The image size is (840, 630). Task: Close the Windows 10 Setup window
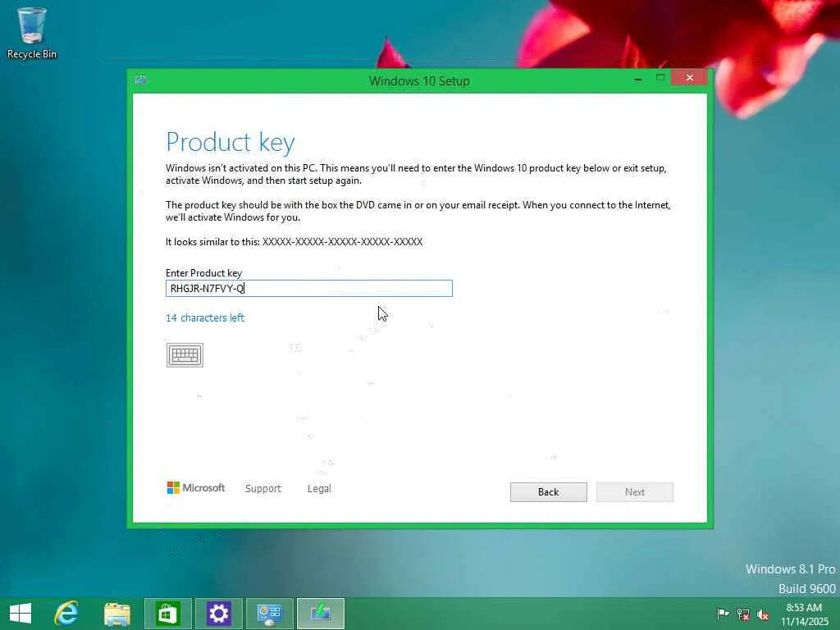click(689, 78)
